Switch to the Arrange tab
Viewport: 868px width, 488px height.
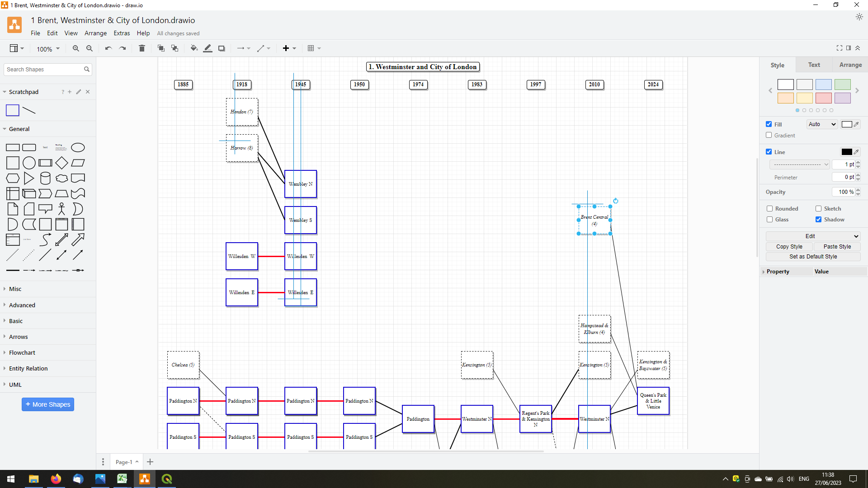point(850,65)
